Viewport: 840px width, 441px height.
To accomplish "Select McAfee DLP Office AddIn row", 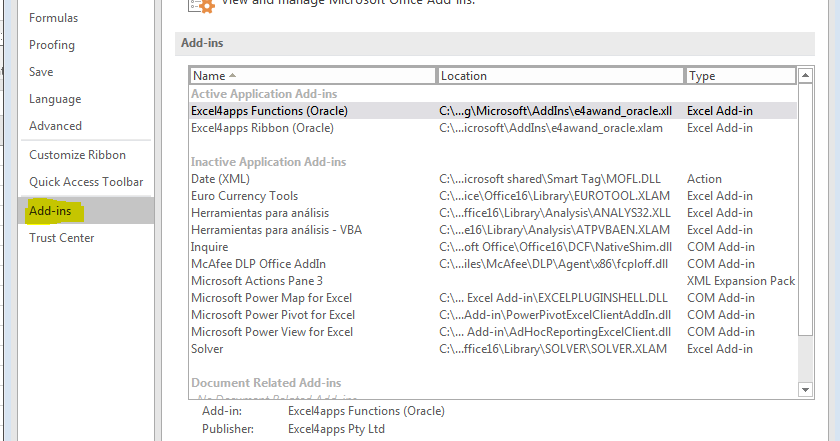I will [x=493, y=264].
